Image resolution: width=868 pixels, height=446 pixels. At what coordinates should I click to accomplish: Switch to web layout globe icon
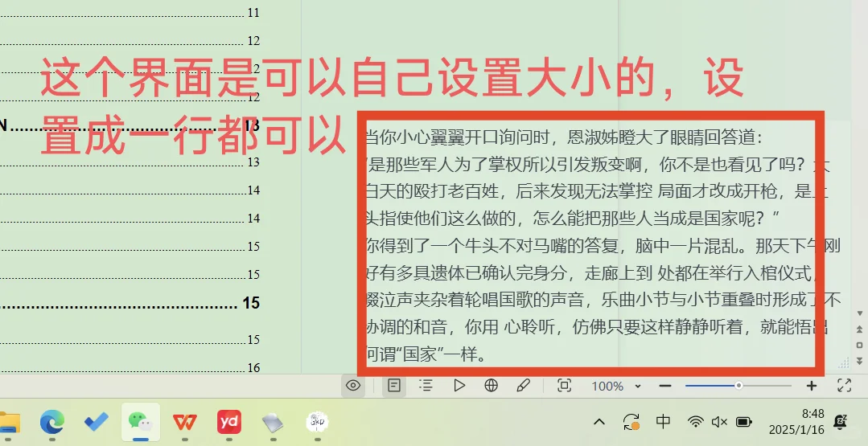pos(491,385)
